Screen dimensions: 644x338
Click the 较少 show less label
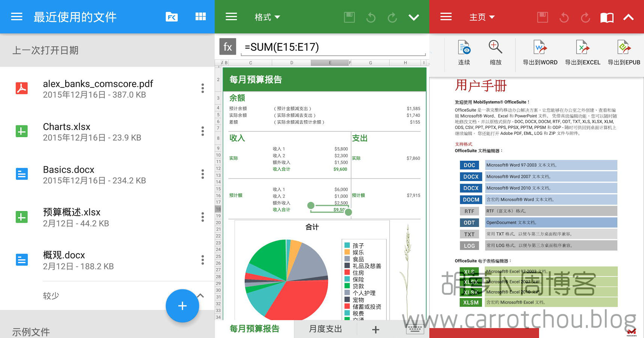(x=51, y=296)
